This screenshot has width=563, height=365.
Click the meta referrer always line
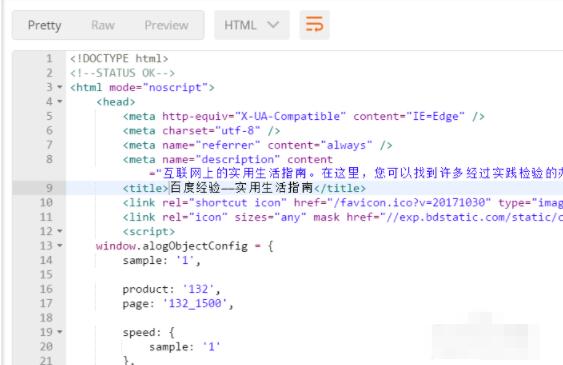(x=257, y=145)
